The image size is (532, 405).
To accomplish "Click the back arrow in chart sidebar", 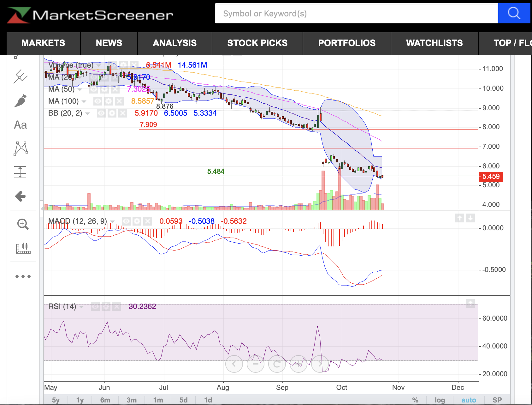I will pyautogui.click(x=21, y=196).
